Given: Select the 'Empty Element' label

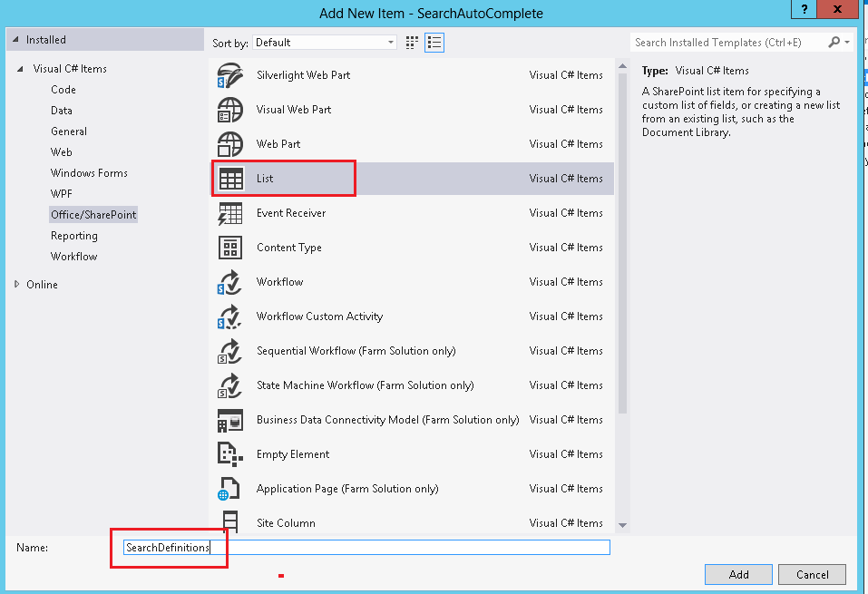Looking at the screenshot, I should point(293,454).
